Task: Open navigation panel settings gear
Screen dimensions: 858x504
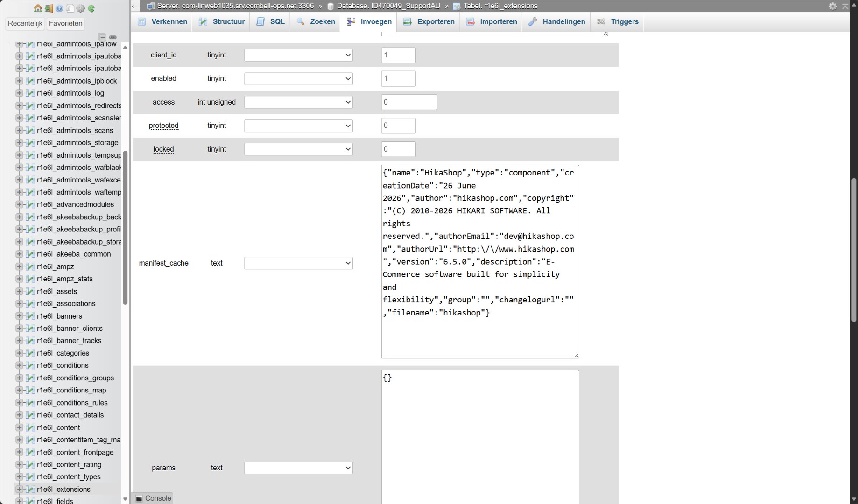Action: [x=81, y=8]
